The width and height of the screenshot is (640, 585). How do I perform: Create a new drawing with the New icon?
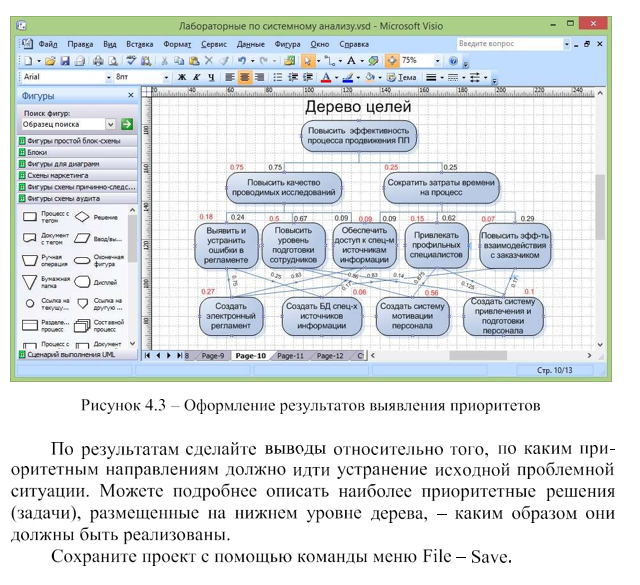28,61
